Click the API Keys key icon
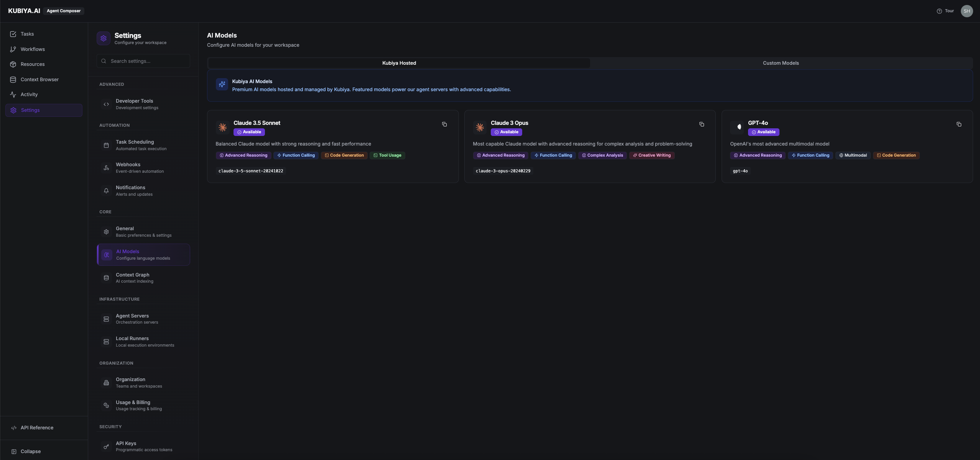The height and width of the screenshot is (460, 980). (x=106, y=447)
